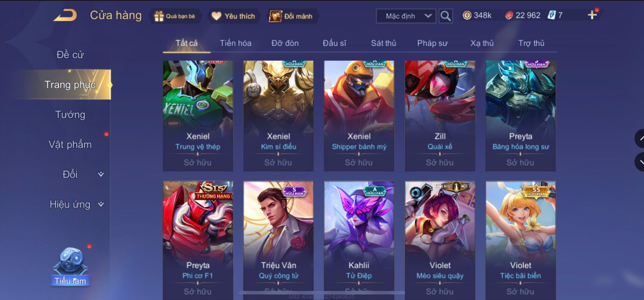
Task: Open the Đổi mảnh exchange button
Action: pyautogui.click(x=291, y=16)
